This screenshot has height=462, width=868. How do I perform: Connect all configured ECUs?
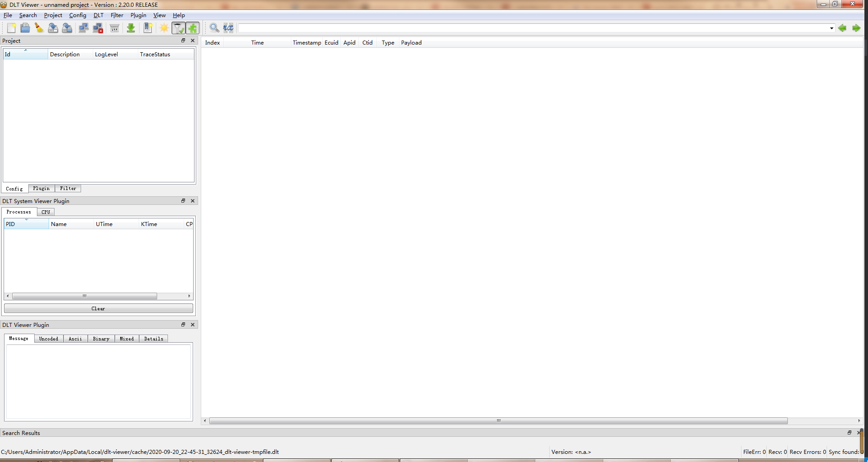click(83, 28)
